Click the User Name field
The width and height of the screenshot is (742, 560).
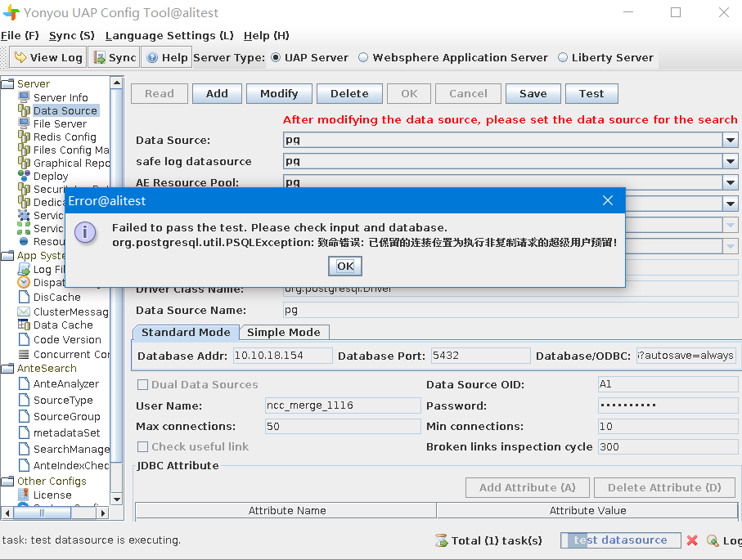tap(343, 405)
